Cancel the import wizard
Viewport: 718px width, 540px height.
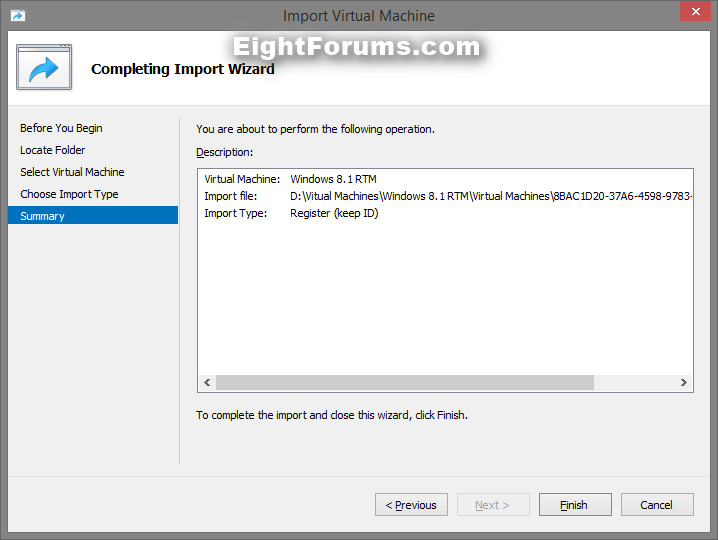[657, 505]
